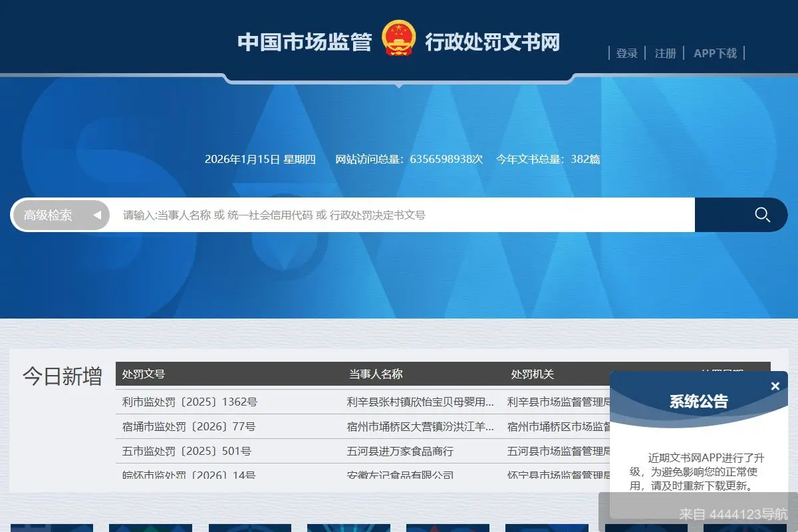Open record 宿埇市监处罚〔2026〕77号
Screen dimensions: 798x532
coord(197,426)
